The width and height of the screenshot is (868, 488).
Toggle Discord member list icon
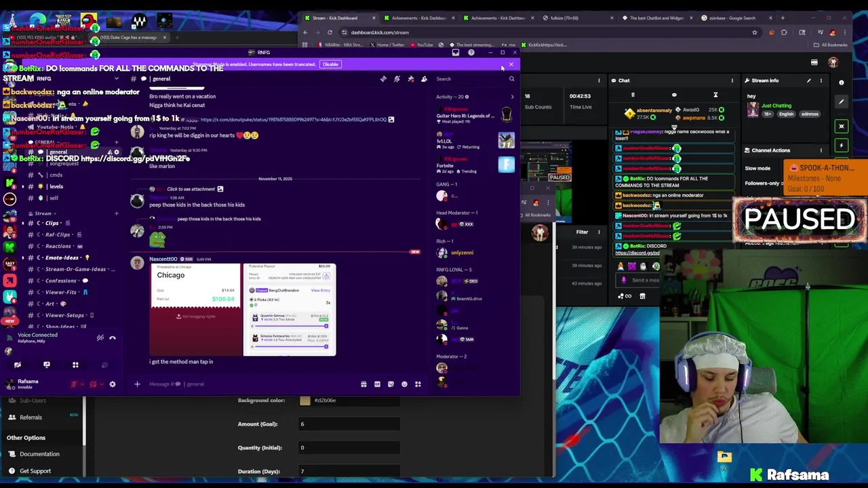(x=424, y=79)
